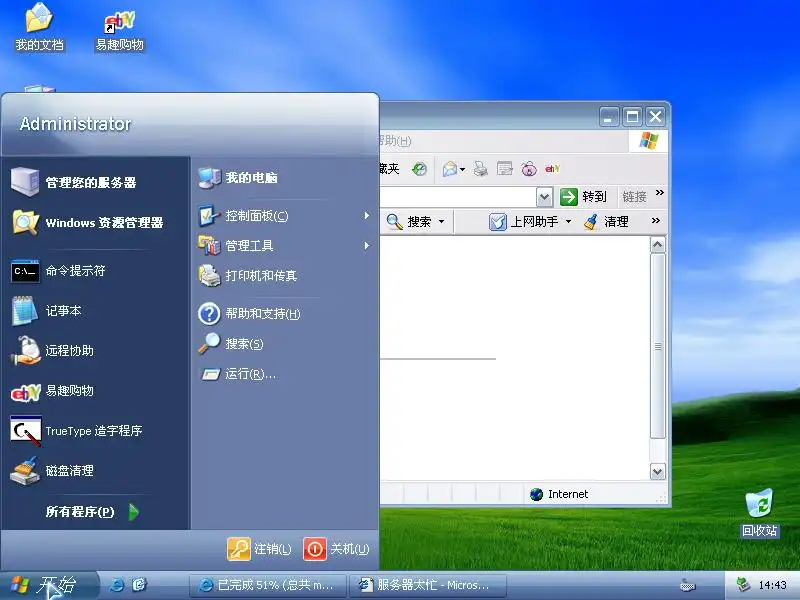Open 回收站 recycle bin on desktop
This screenshot has width=800, height=600.
tap(759, 513)
